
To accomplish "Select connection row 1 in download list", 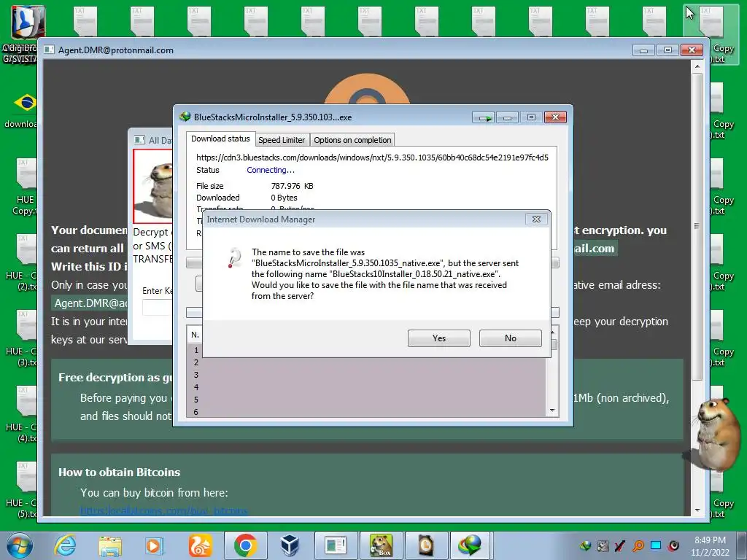I will 366,350.
